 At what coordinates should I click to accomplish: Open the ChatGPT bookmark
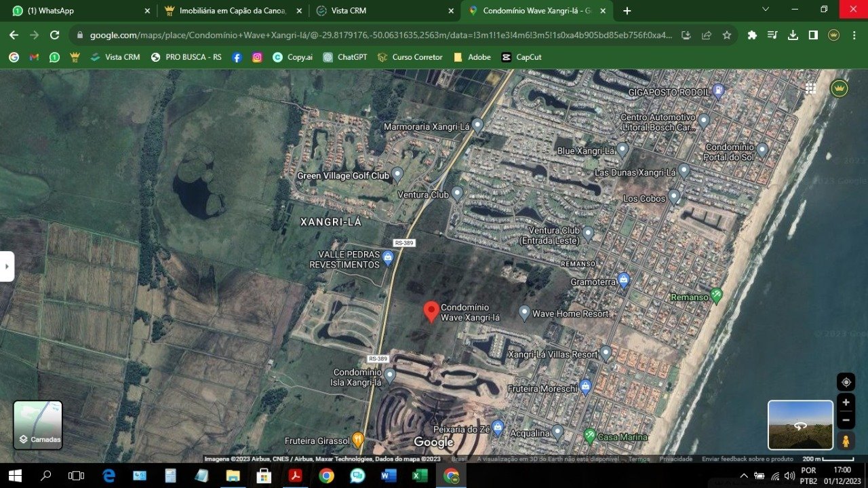(x=345, y=57)
